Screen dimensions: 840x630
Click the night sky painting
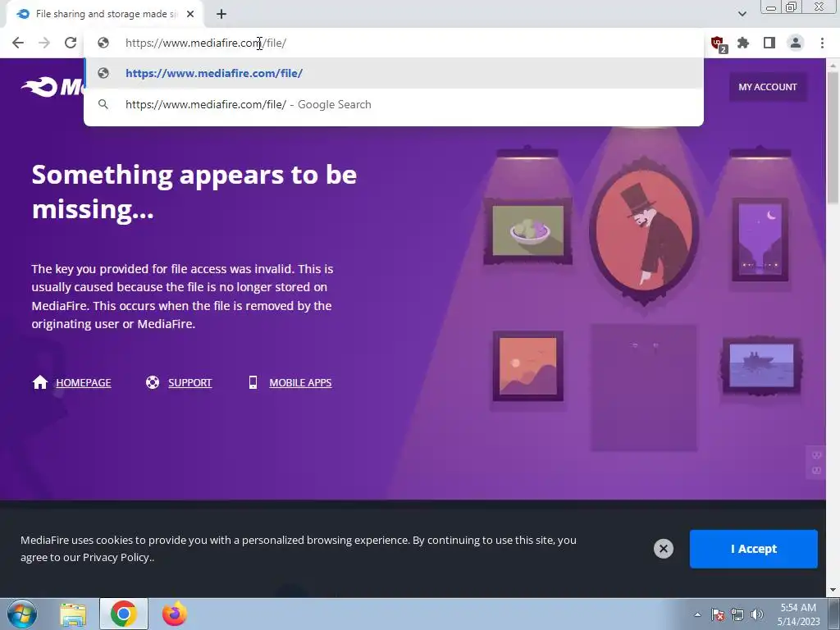pos(760,240)
